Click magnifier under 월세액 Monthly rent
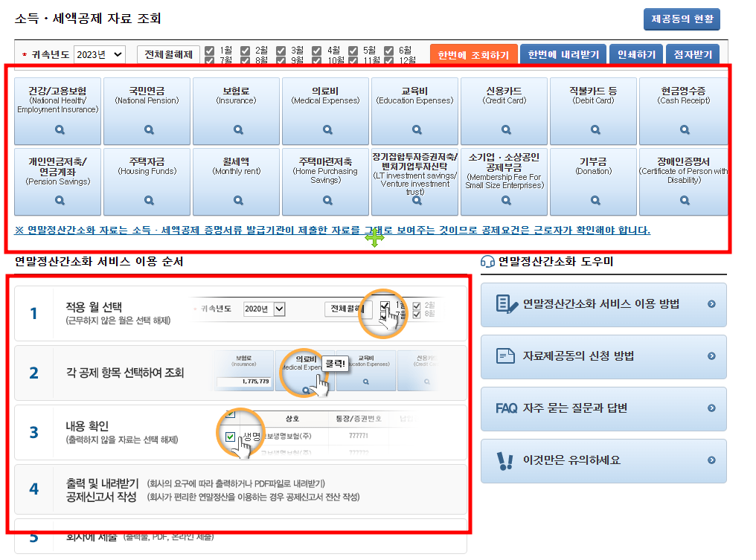This screenshot has height=560, width=756. click(x=238, y=201)
